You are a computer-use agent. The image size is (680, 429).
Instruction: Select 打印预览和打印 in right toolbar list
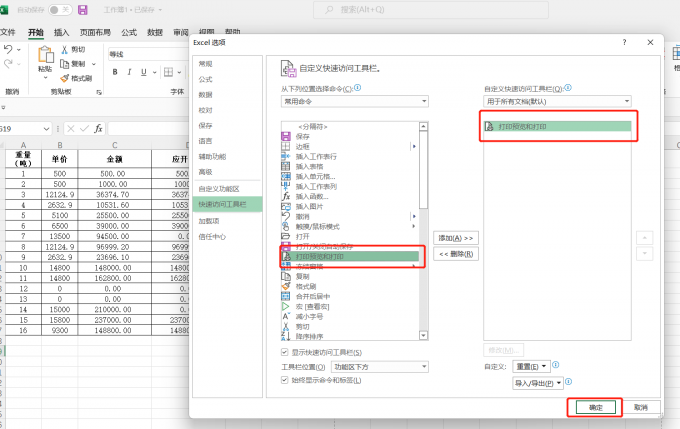(557, 126)
